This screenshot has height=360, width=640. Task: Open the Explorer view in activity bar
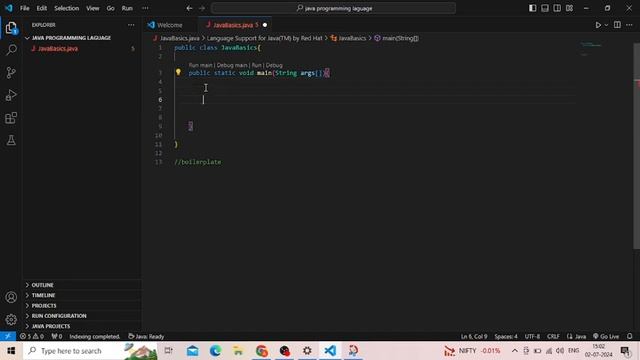pyautogui.click(x=11, y=28)
